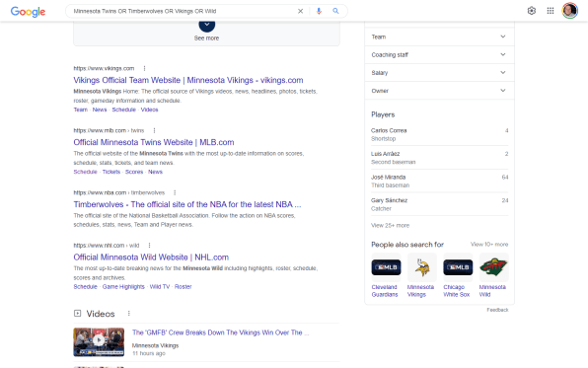
Task: Click View 10+ more related searches
Action: pyautogui.click(x=489, y=245)
